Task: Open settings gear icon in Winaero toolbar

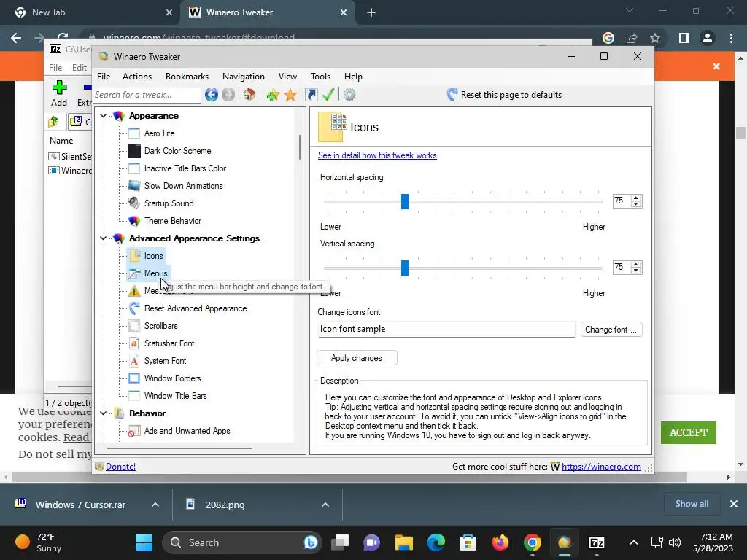Action: click(x=349, y=95)
